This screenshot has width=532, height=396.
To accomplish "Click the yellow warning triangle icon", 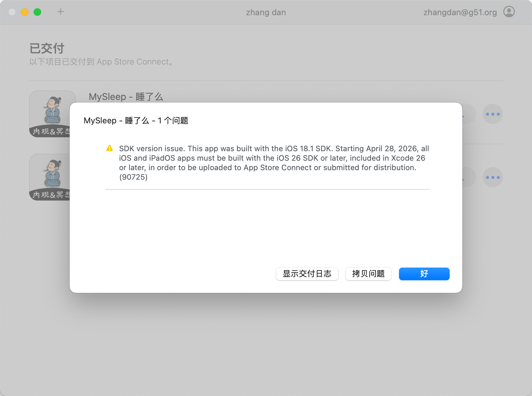I will 110,148.
